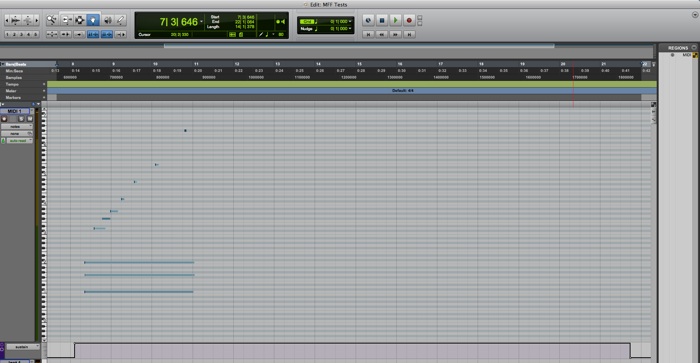
Task: Click the Rewind button
Action: pos(382,34)
